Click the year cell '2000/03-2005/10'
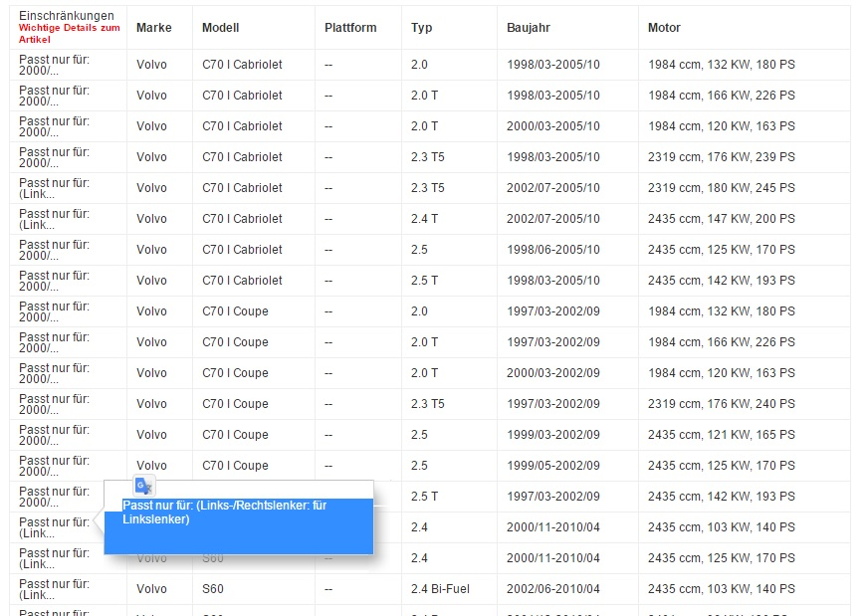867x616 pixels. (552, 126)
